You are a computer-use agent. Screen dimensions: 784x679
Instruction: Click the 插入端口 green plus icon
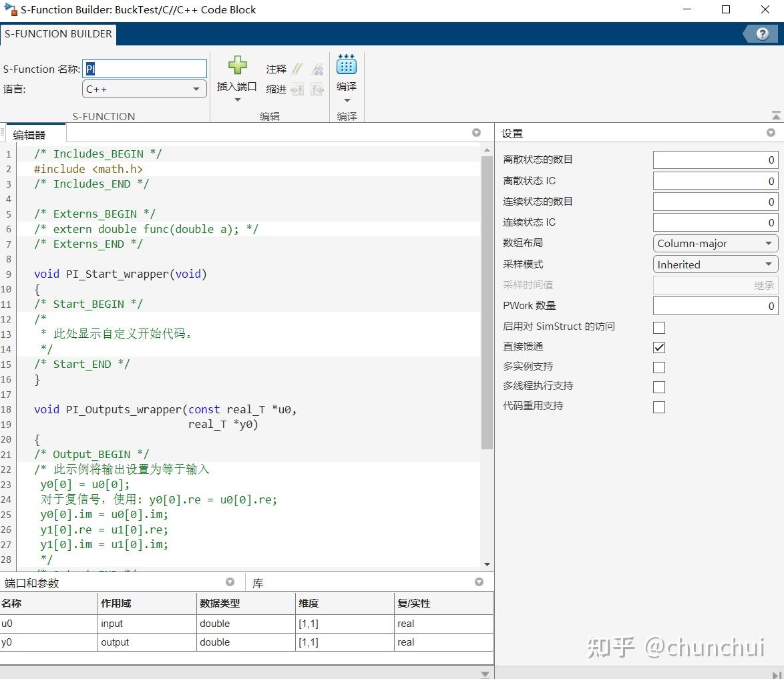tap(237, 66)
